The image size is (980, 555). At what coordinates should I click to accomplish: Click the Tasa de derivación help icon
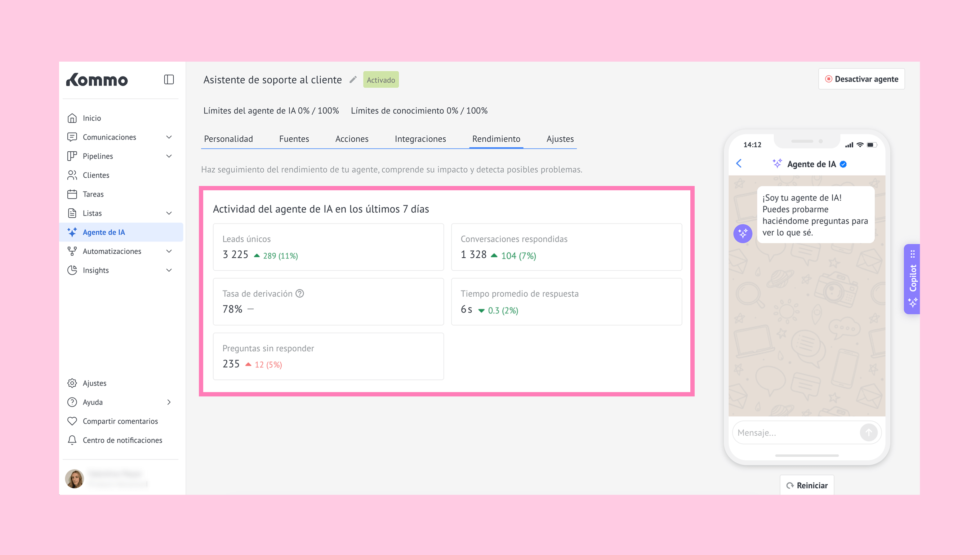(300, 293)
